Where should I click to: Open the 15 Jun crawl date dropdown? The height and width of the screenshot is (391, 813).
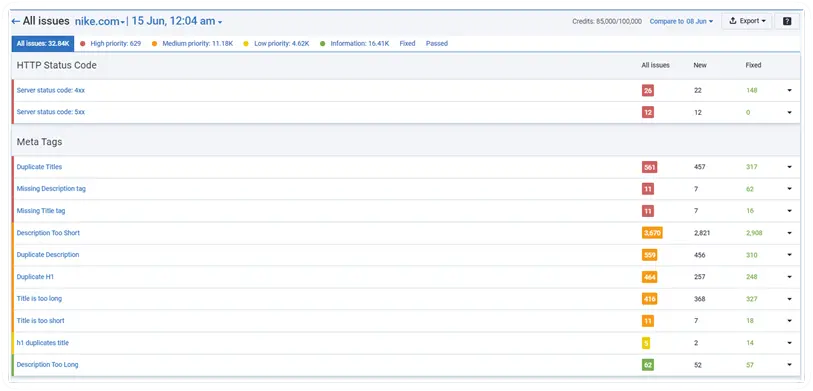177,21
